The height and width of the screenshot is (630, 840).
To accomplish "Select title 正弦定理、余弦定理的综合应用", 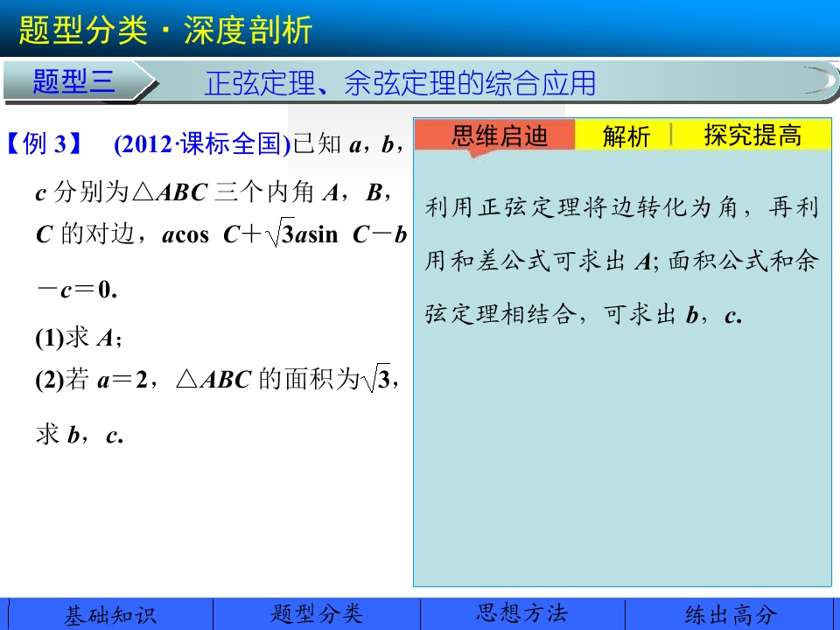I will coord(400,84).
